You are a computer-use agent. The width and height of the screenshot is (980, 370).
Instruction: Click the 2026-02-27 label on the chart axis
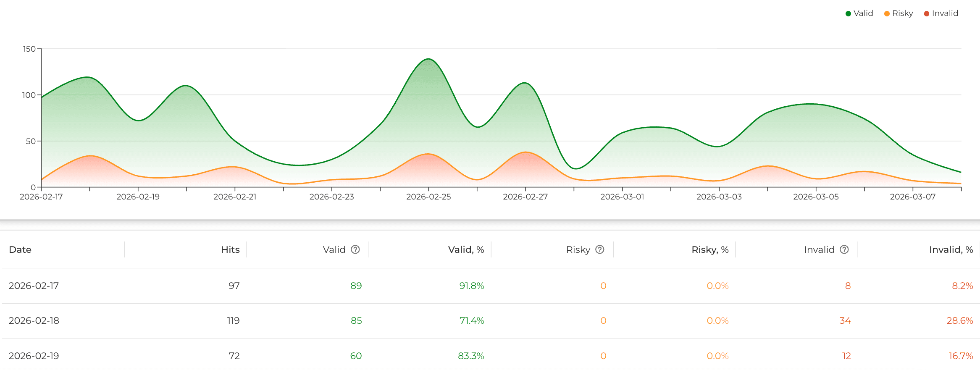pos(525,197)
